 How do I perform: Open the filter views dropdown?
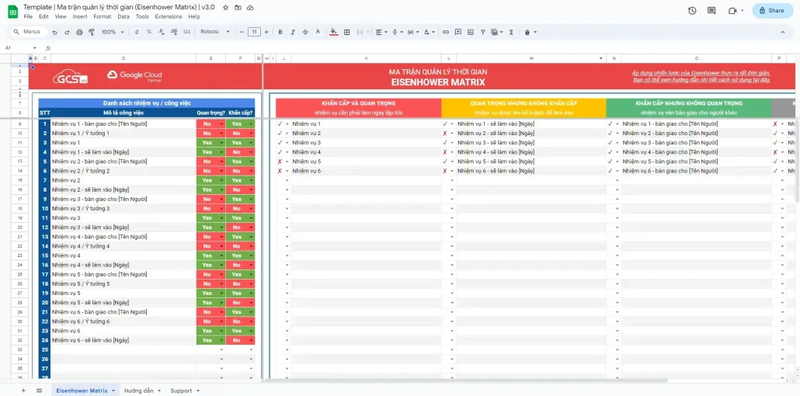click(x=496, y=32)
